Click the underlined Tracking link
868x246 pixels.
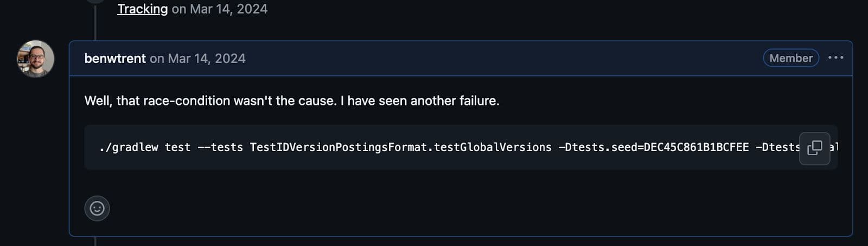[x=143, y=9]
